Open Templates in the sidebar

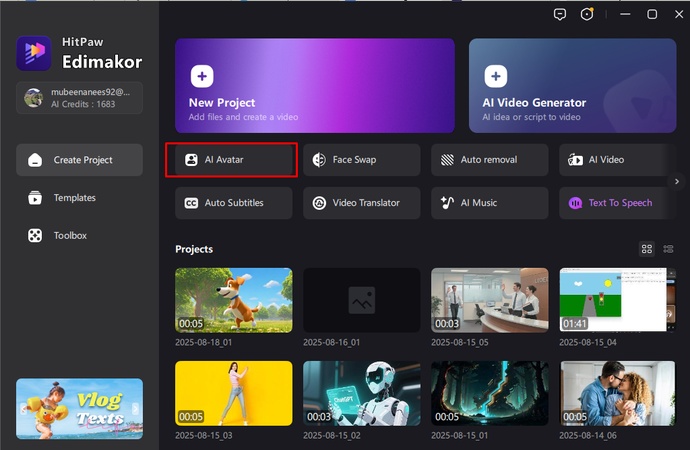[80, 198]
